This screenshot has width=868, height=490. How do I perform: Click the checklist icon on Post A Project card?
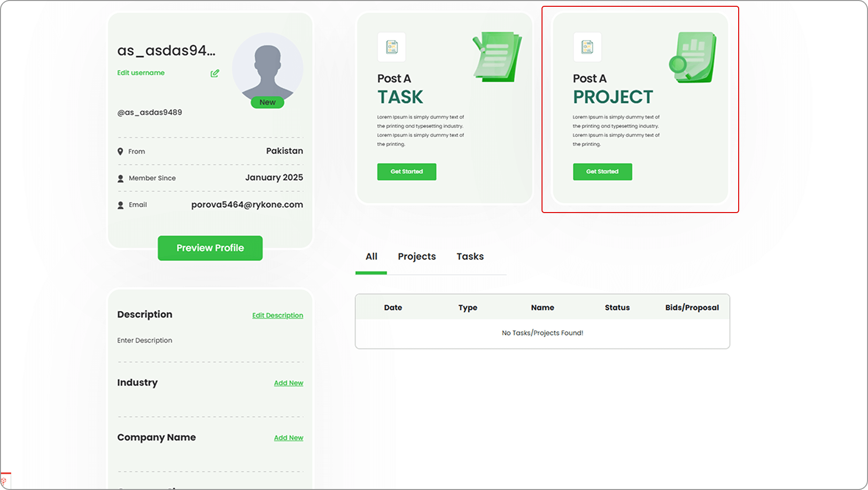click(x=587, y=47)
